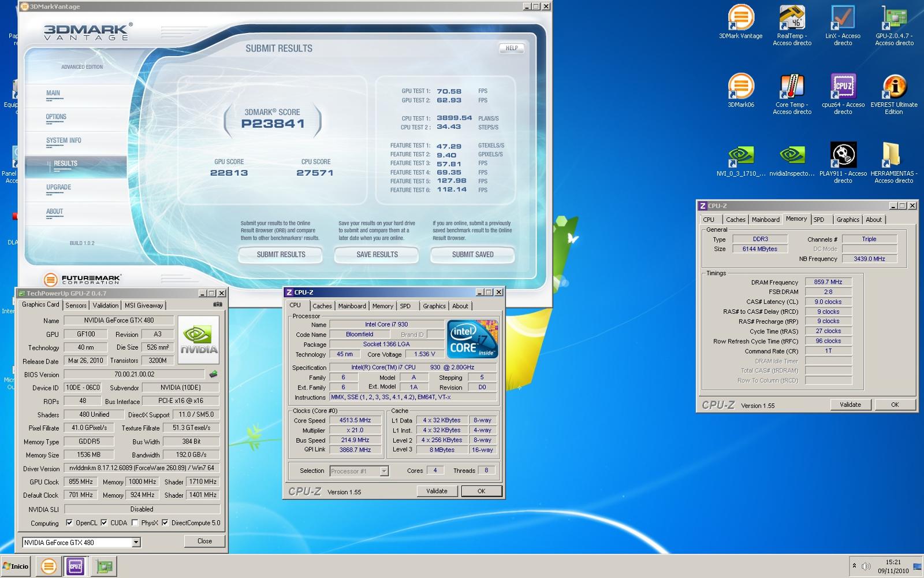
Task: Click Validate in right CPU-Z window
Action: pos(850,405)
